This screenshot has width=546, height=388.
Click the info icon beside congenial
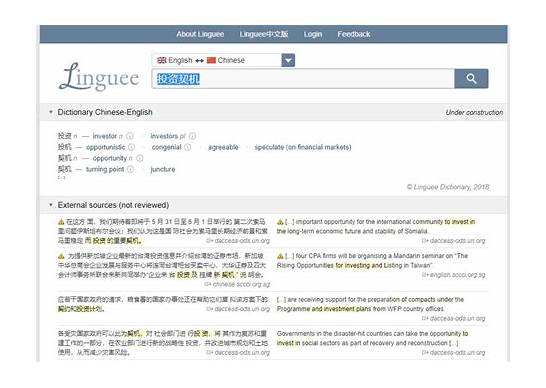(188, 147)
